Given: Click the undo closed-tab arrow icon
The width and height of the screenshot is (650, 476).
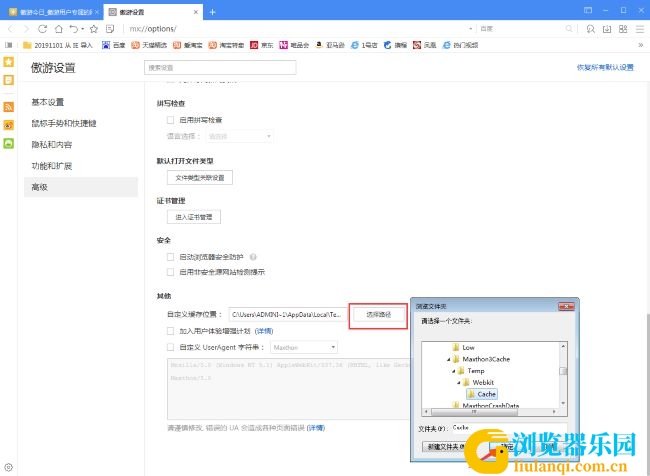Looking at the screenshot, I should click(74, 29).
